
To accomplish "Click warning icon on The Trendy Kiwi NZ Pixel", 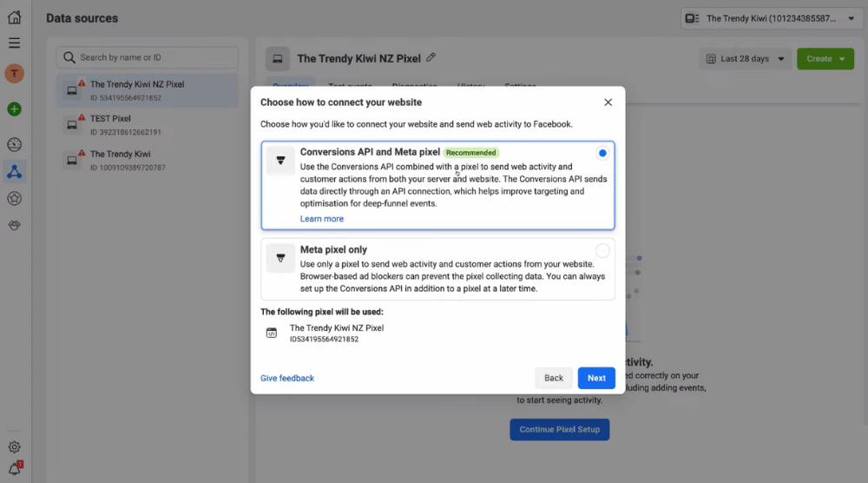I will pos(82,83).
